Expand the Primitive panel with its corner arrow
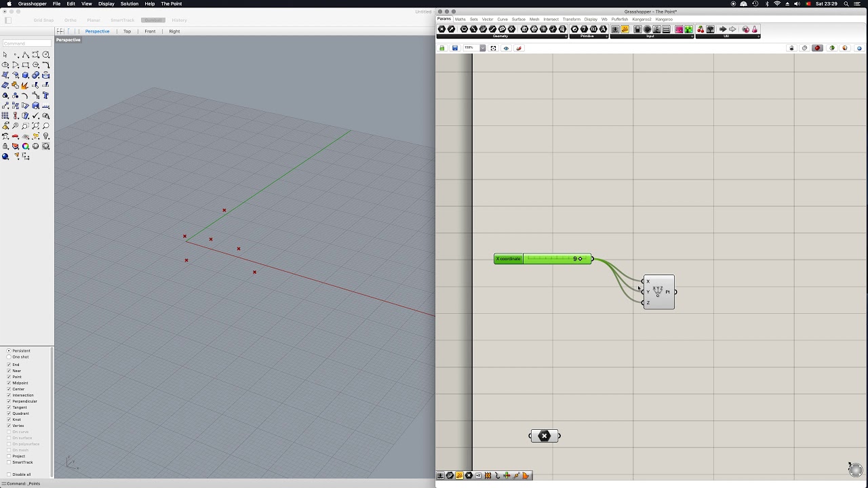 click(x=607, y=36)
